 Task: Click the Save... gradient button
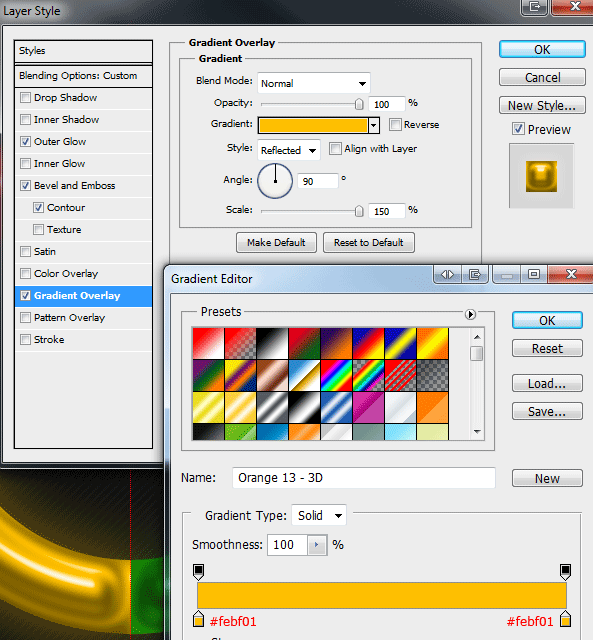click(x=547, y=411)
